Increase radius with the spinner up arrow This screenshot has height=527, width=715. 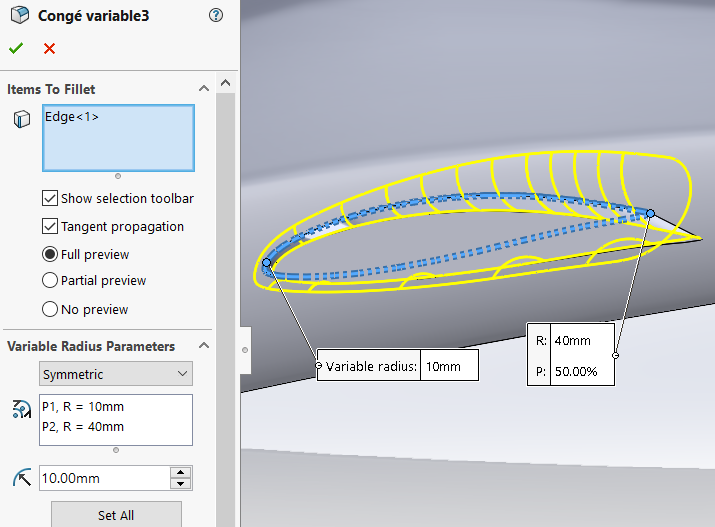[181, 472]
